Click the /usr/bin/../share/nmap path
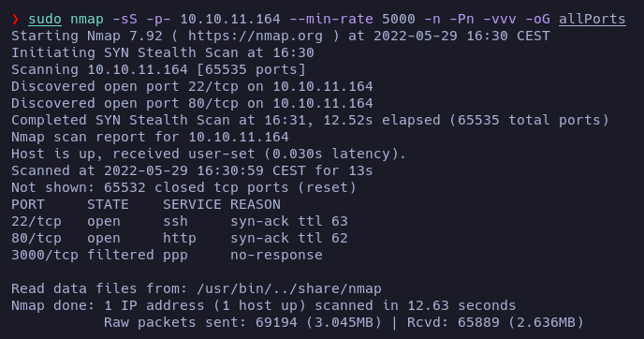Screen dimensions: 644x339 pyautogui.click(x=288, y=288)
